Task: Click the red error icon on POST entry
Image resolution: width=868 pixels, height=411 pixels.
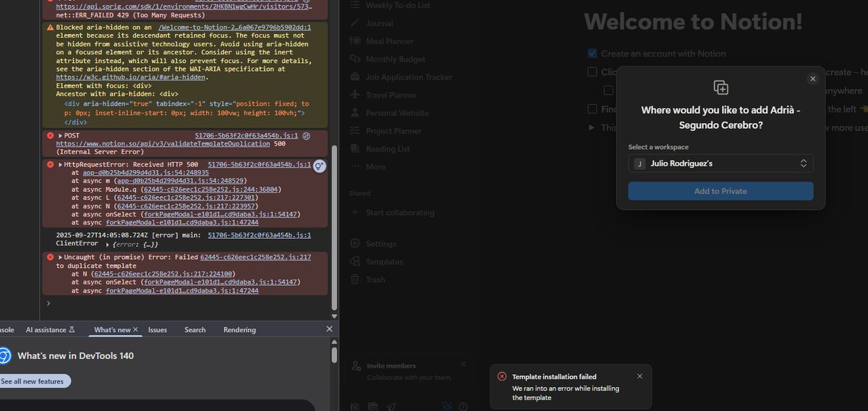Action: [50, 135]
